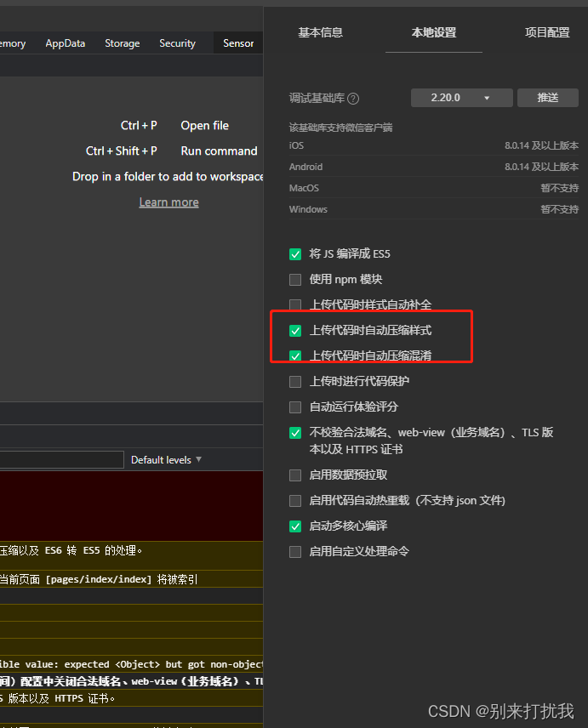Open the Sensor debugger tab
Screen dimensions: 588x728
pyautogui.click(x=238, y=43)
